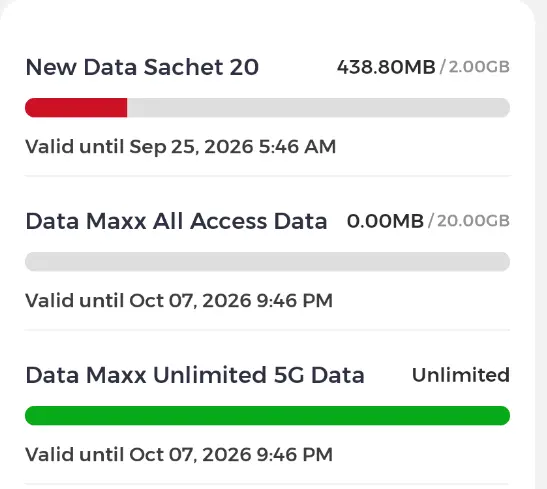Click the red filled part of the sachet bar
The image size is (547, 489).
coord(76,108)
